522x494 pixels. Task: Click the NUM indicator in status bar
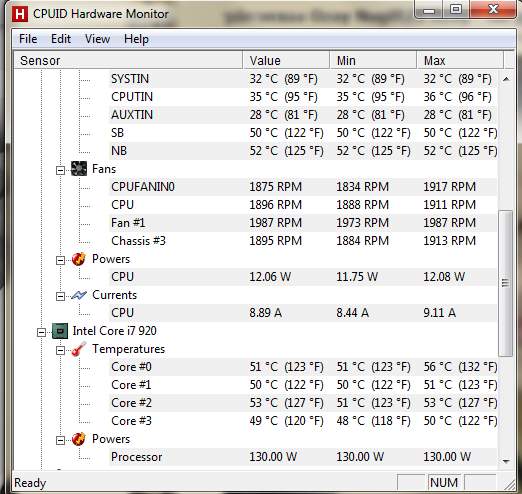click(x=444, y=483)
